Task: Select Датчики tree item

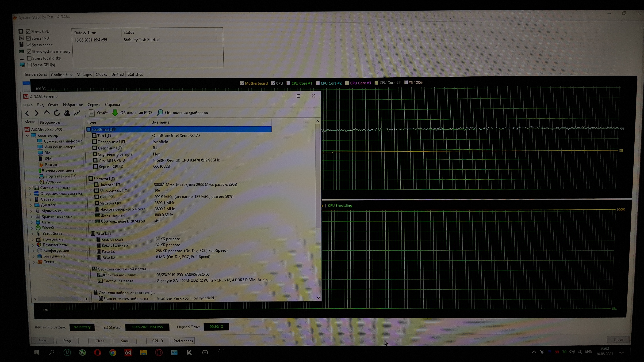Action: (x=50, y=182)
